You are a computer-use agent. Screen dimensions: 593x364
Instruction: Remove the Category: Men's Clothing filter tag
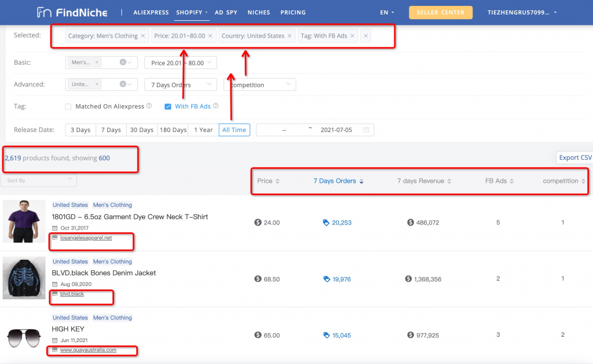click(x=143, y=36)
